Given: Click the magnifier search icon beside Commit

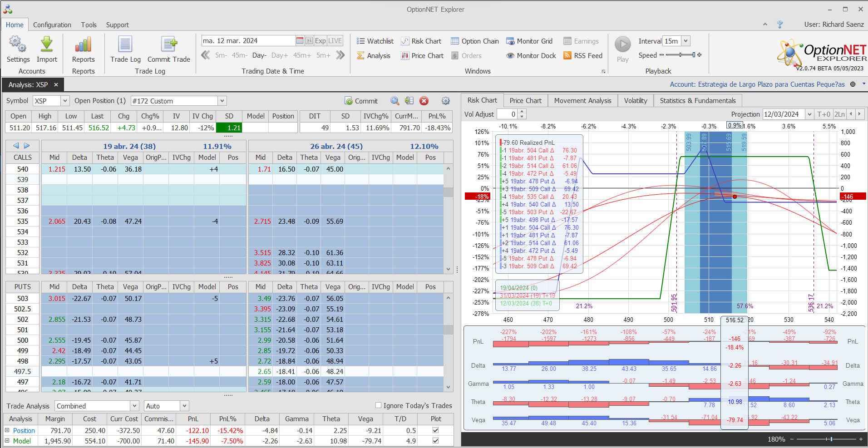Looking at the screenshot, I should pos(395,101).
